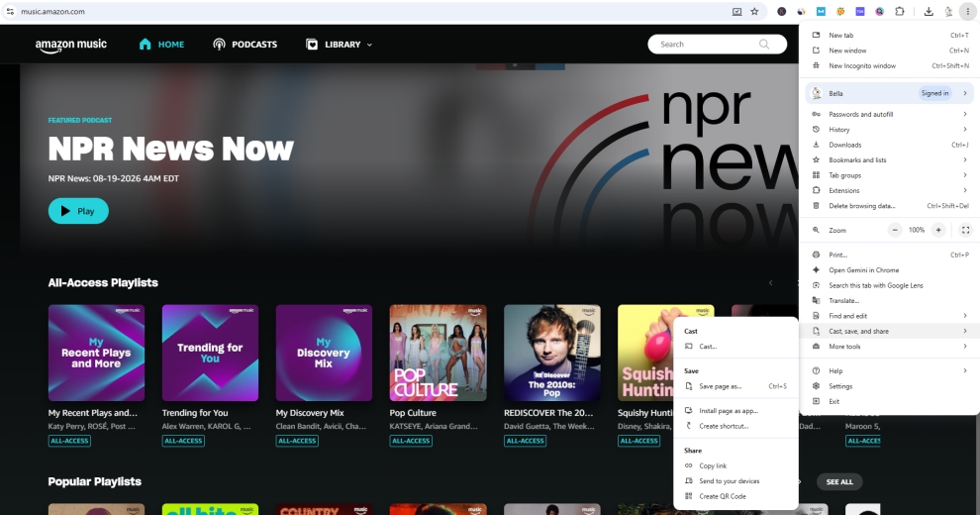Click the zoom out minus button
This screenshot has width=980, height=515.
tap(895, 230)
